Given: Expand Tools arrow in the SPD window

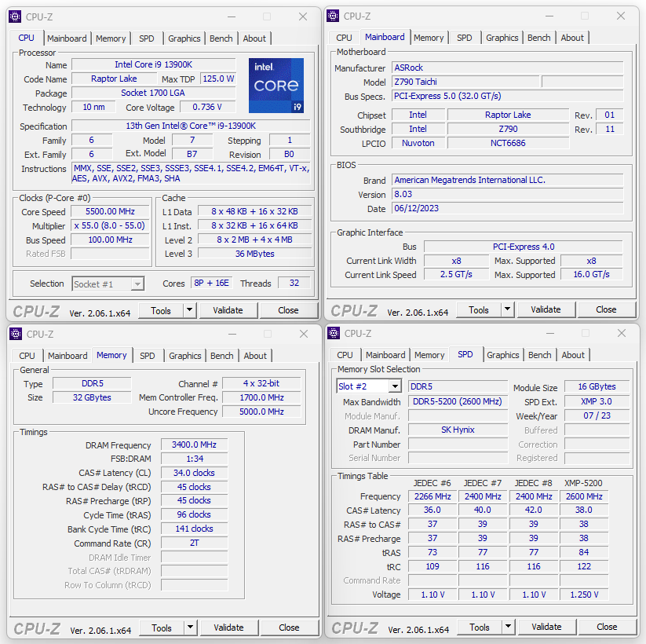Looking at the screenshot, I should click(509, 626).
